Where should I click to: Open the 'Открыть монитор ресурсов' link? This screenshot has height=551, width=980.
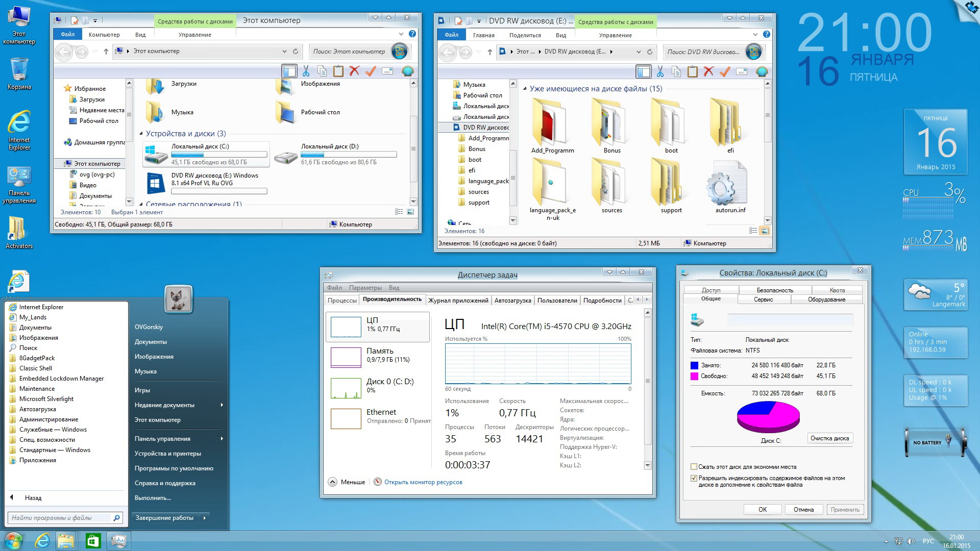(423, 482)
